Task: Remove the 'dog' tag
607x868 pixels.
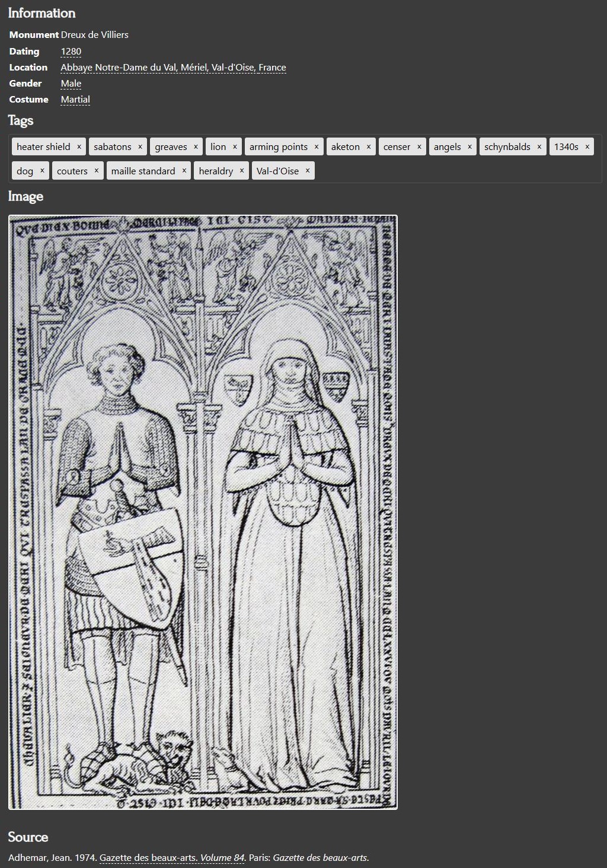Action: tap(42, 171)
